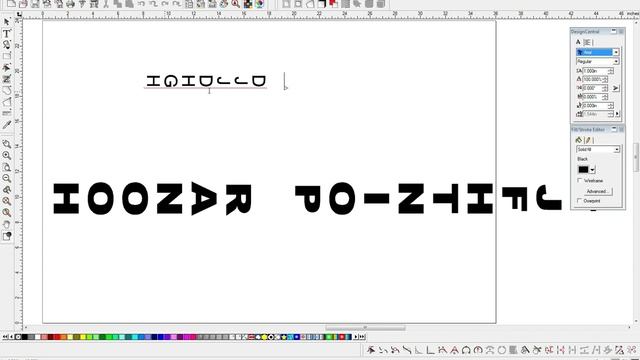This screenshot has width=640, height=360.
Task: Click the zoom out magnifier tool
Action: (7, 178)
